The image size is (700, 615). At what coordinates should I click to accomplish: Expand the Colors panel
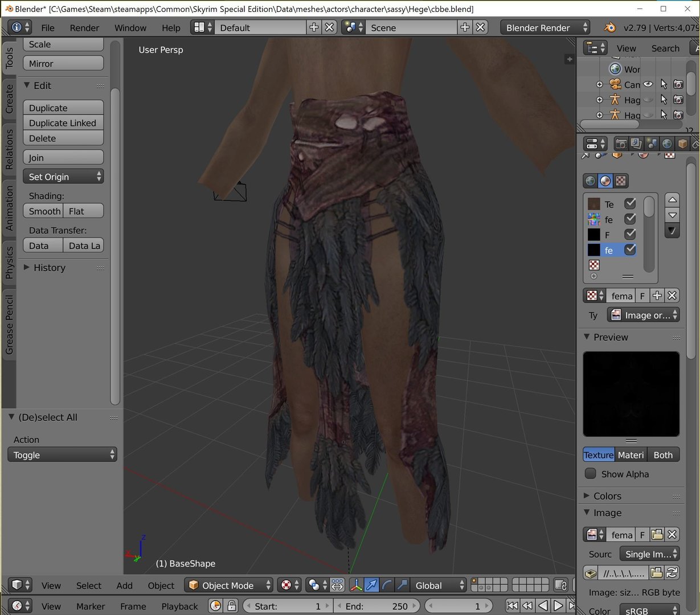[587, 495]
